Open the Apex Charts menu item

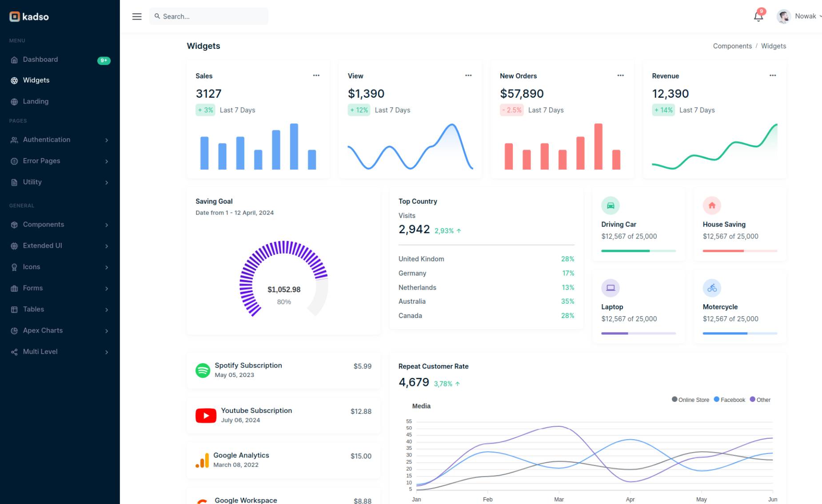[x=60, y=331]
